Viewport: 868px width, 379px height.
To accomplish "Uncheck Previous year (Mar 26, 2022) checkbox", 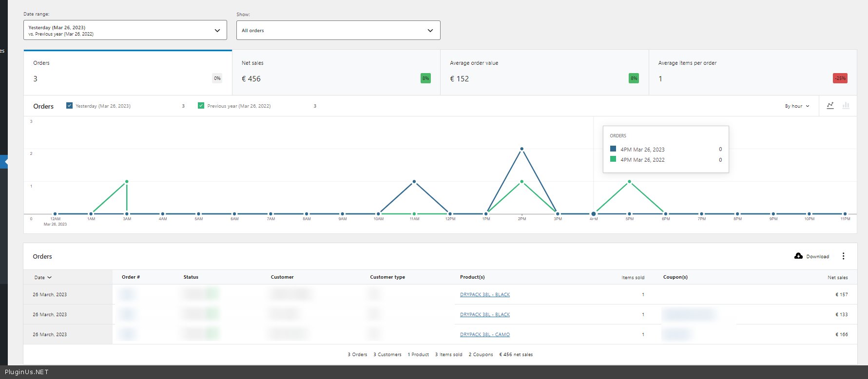I will [201, 106].
